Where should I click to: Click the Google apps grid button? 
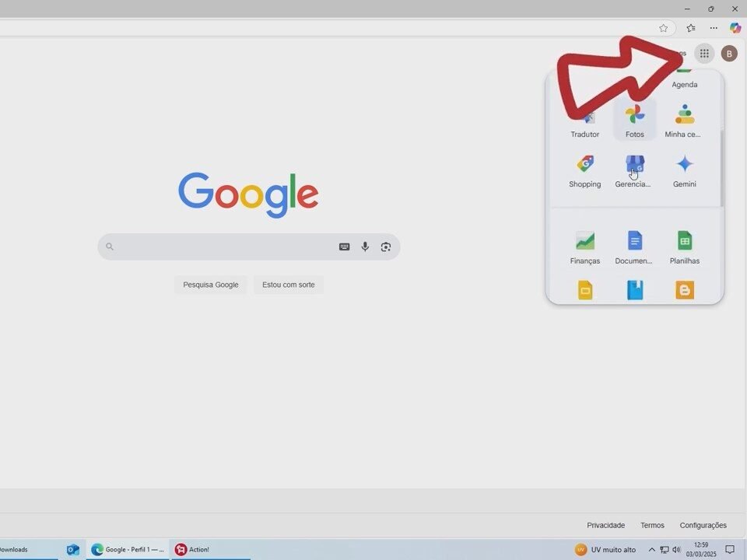[704, 54]
